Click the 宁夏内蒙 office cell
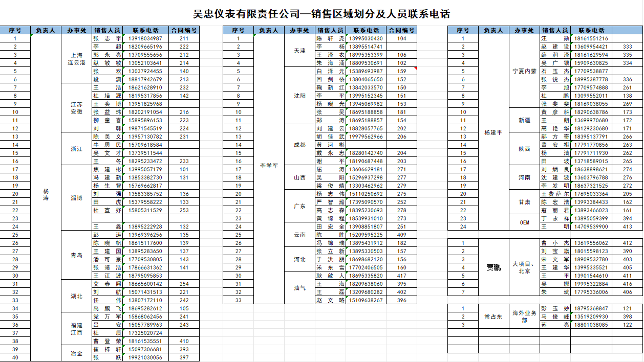 524,71
